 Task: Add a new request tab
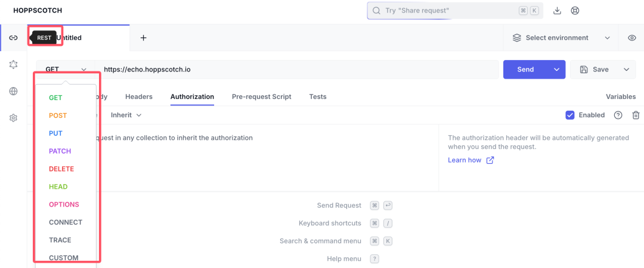pos(143,38)
